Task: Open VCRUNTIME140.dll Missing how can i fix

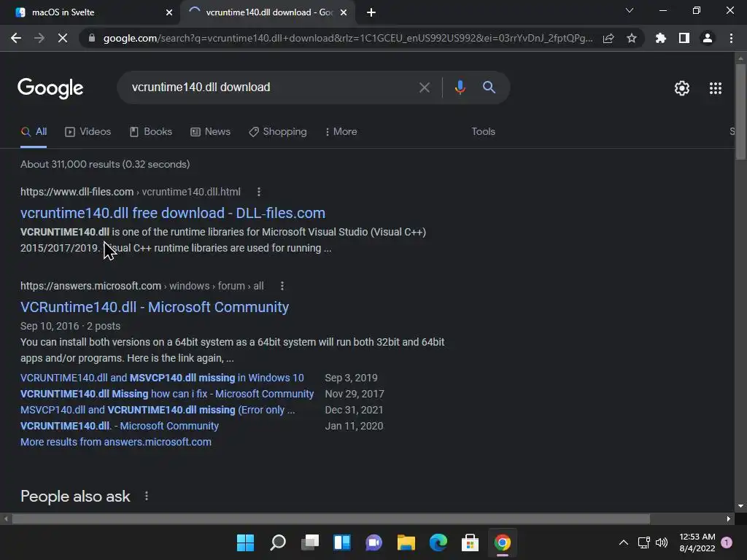Action: (167, 394)
